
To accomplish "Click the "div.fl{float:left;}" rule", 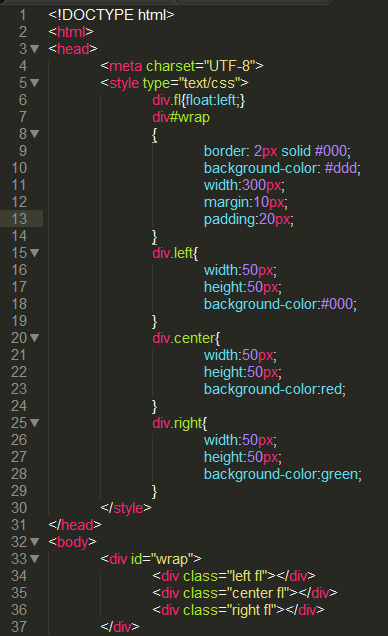I will point(199,100).
